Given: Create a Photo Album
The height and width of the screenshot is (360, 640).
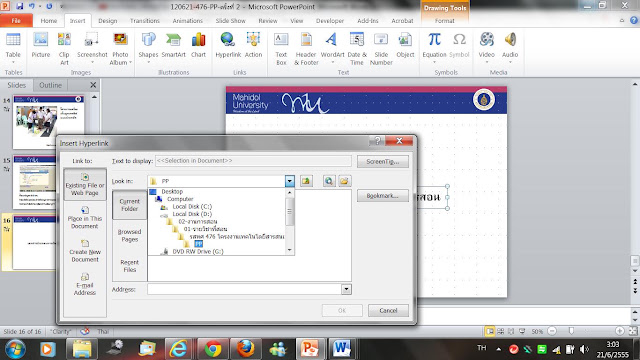Looking at the screenshot, I should pyautogui.click(x=120, y=48).
